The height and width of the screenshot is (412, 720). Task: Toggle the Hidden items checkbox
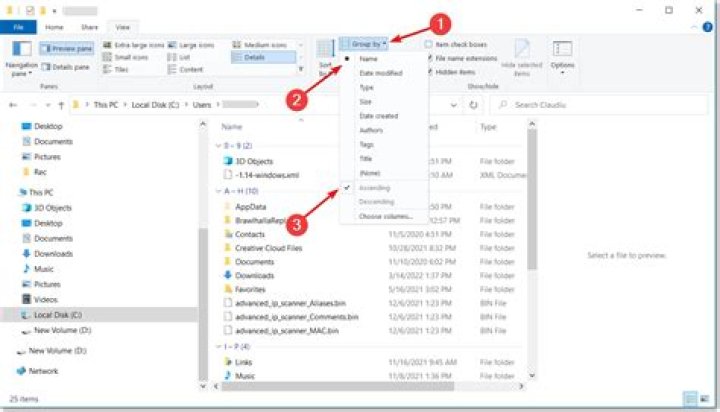(x=429, y=72)
